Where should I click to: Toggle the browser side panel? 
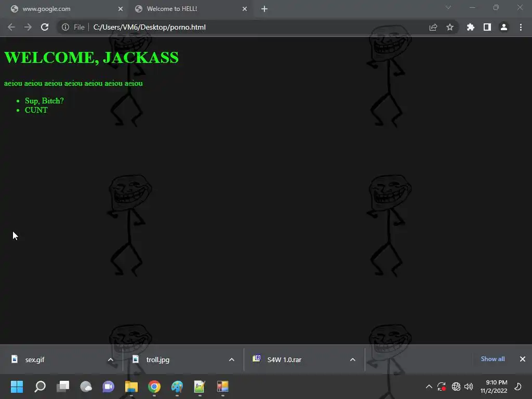tap(487, 27)
